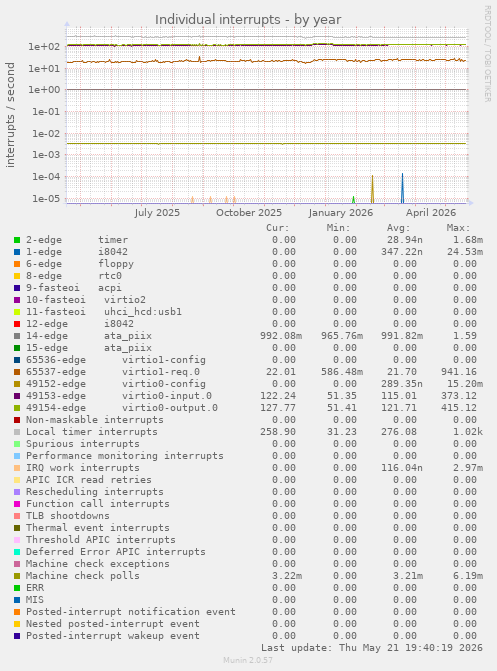Screen dimensions: 497x671
Task: Click the October 2025 axis label
Action: pyautogui.click(x=249, y=213)
